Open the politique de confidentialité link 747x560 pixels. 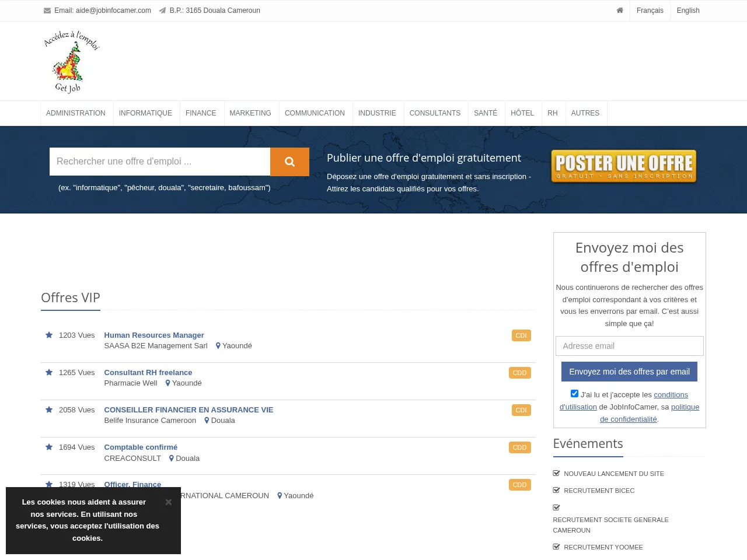coord(650,413)
